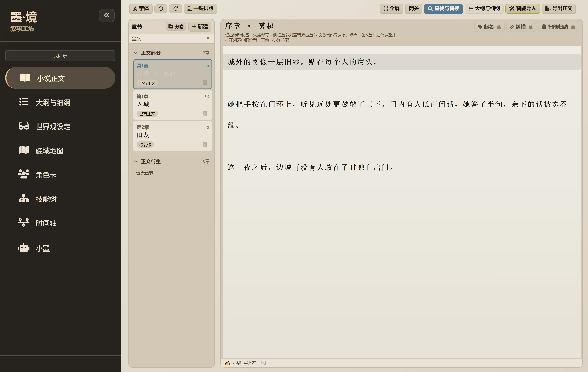588x372 pixels.
Task: Click the redo arrow icon
Action: 175,9
